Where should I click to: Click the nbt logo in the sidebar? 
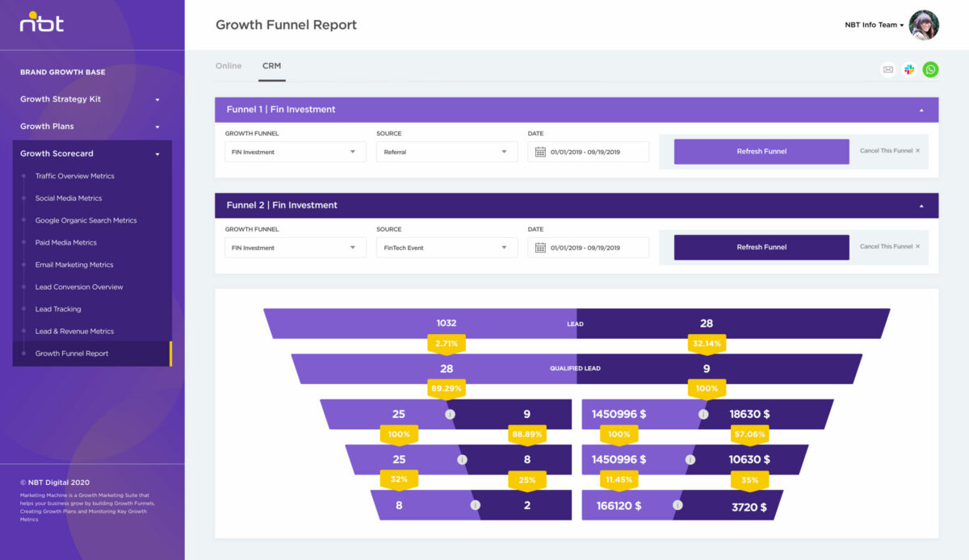(41, 23)
